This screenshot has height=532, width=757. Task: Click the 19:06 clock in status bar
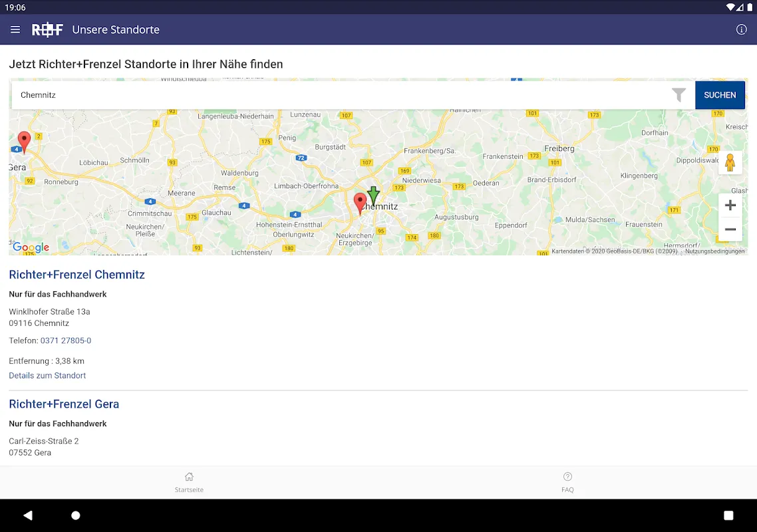[15, 7]
